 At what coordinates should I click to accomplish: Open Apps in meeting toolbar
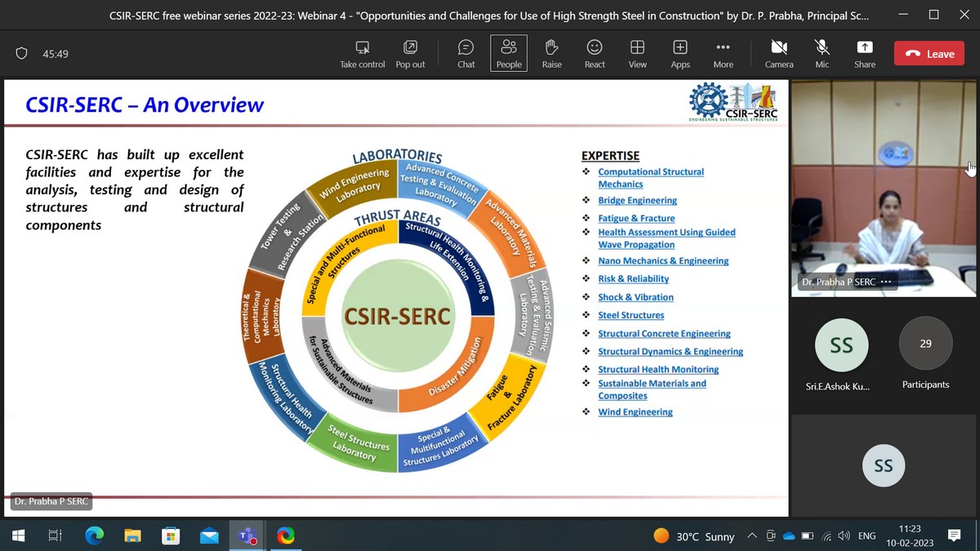click(x=680, y=54)
